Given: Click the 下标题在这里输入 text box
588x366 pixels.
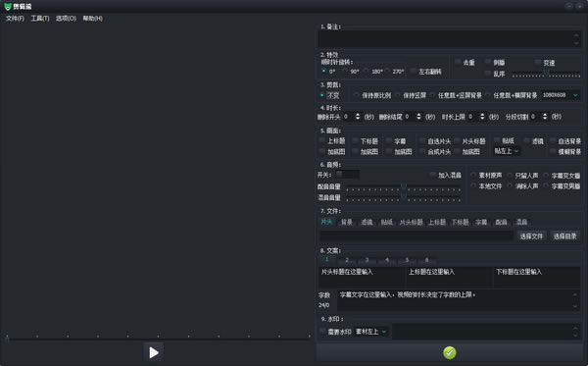Looking at the screenshot, I should point(537,277).
